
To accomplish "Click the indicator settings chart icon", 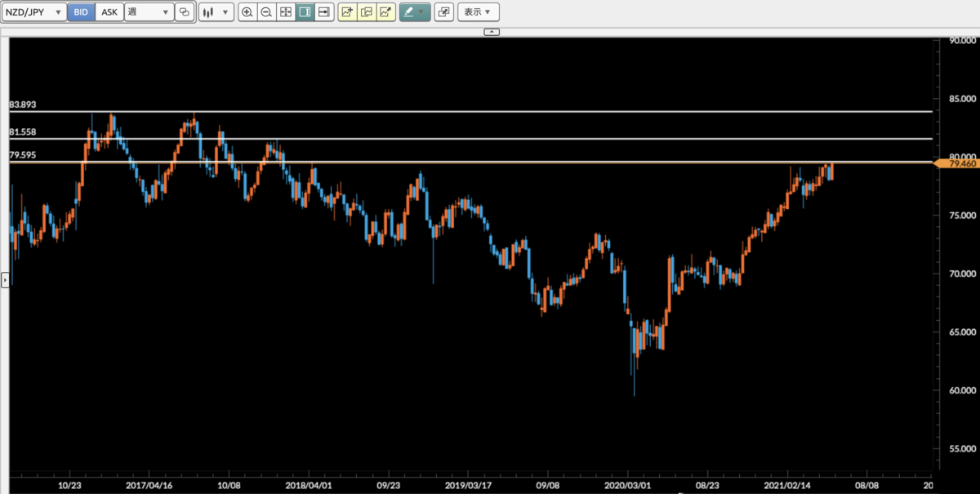I will coord(366,12).
